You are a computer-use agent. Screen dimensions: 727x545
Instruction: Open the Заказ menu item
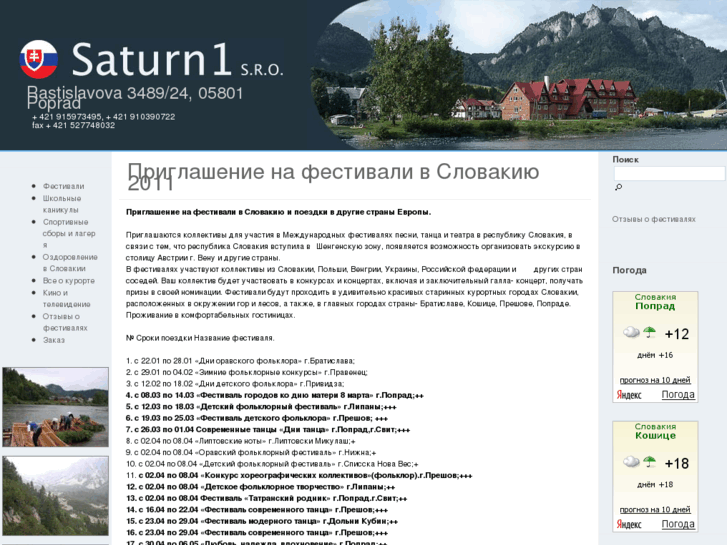pyautogui.click(x=54, y=340)
